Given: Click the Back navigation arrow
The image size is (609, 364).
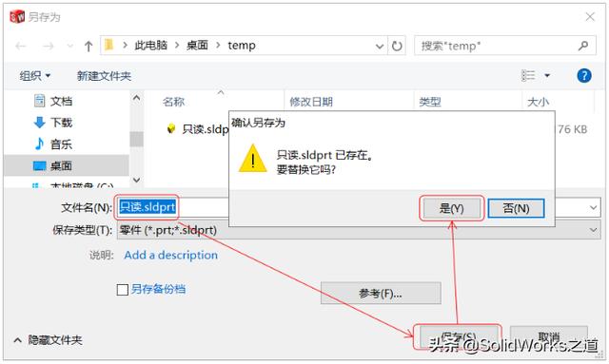Looking at the screenshot, I should click(x=21, y=47).
